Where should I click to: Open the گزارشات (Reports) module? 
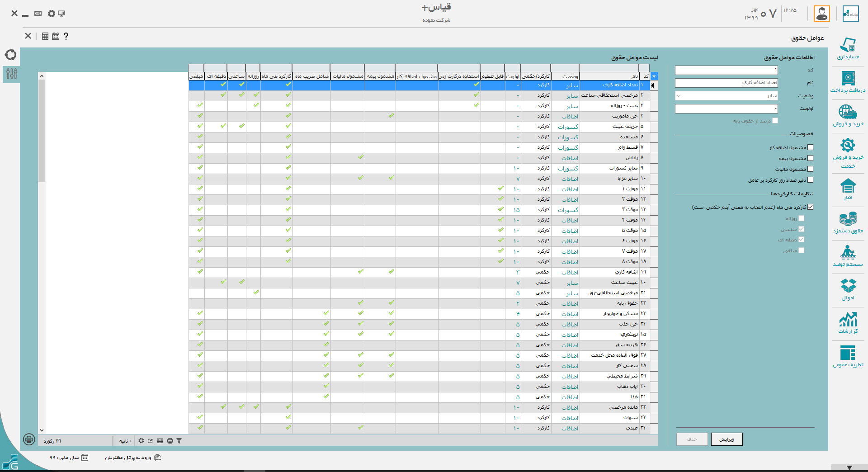click(x=848, y=323)
